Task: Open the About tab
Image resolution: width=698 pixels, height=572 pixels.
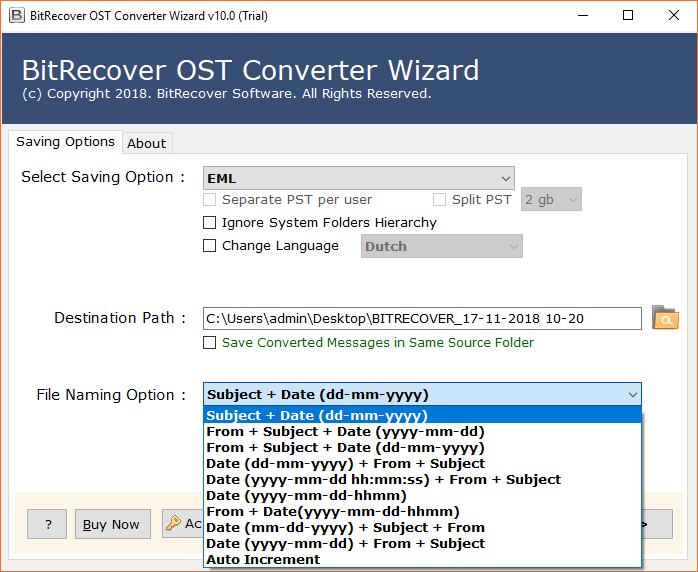Action: (146, 143)
